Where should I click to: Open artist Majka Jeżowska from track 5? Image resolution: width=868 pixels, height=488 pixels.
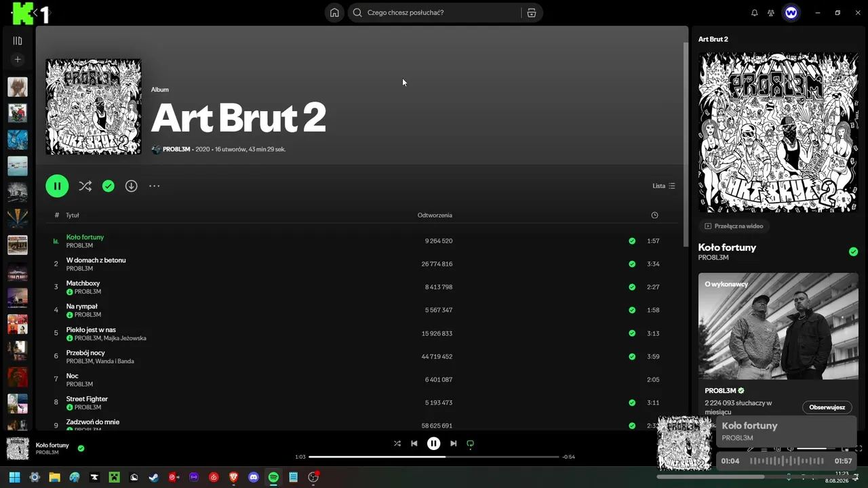pos(125,338)
